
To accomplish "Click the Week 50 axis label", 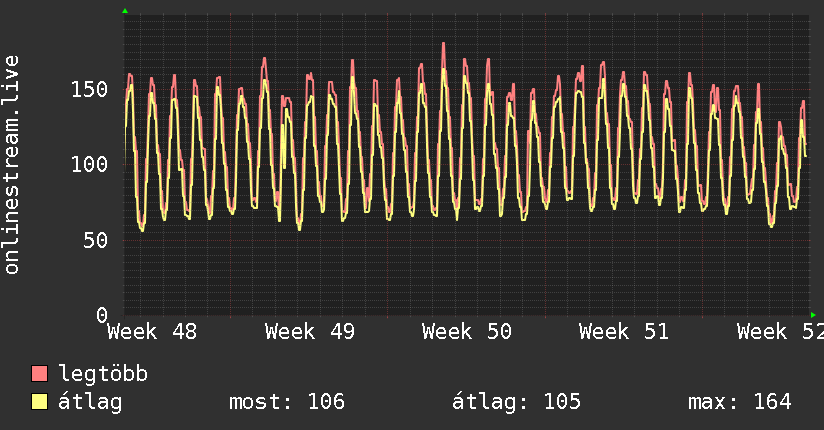I will click(467, 332).
